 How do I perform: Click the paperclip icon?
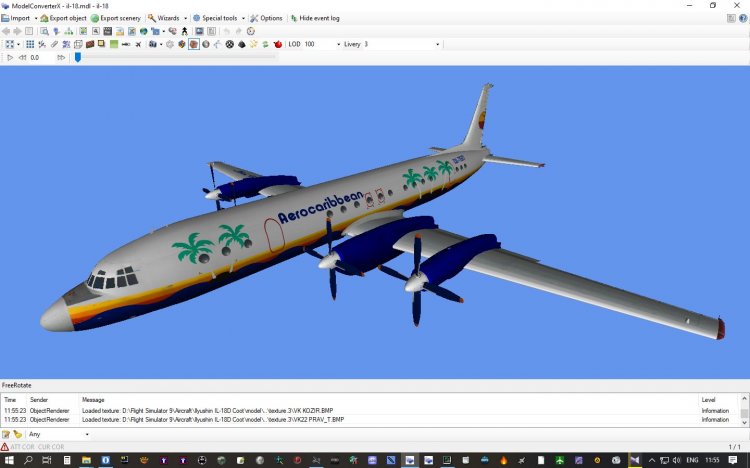pyautogui.click(x=54, y=44)
